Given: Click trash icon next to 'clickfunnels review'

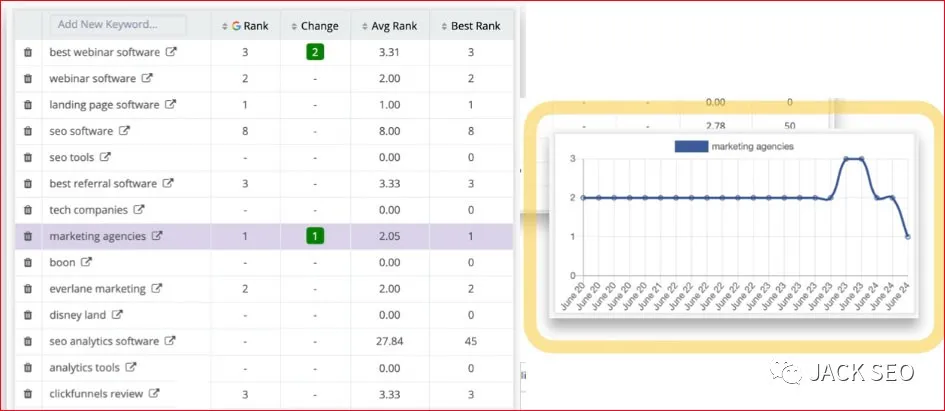Looking at the screenshot, I should tap(28, 394).
